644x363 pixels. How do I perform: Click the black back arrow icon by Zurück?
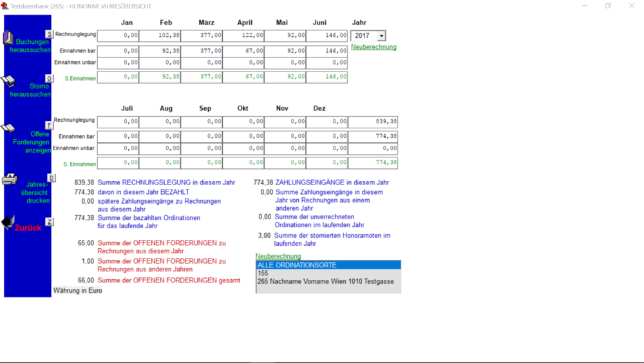(8, 222)
